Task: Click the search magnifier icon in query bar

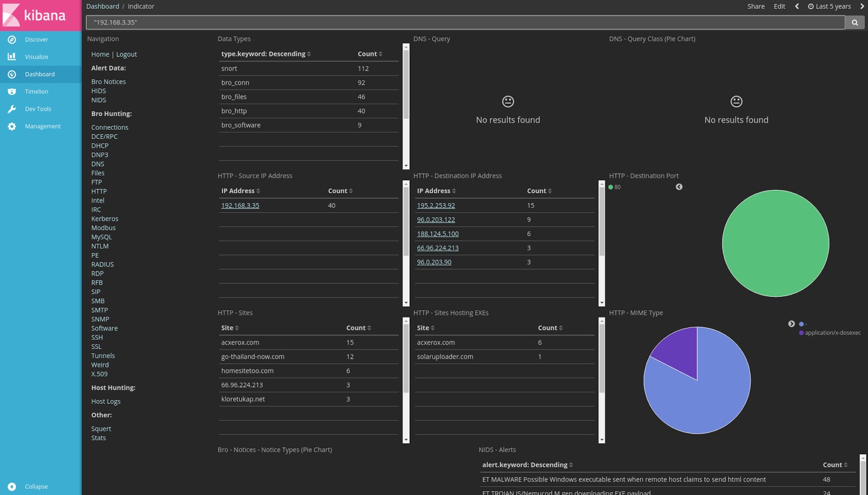Action: click(854, 22)
